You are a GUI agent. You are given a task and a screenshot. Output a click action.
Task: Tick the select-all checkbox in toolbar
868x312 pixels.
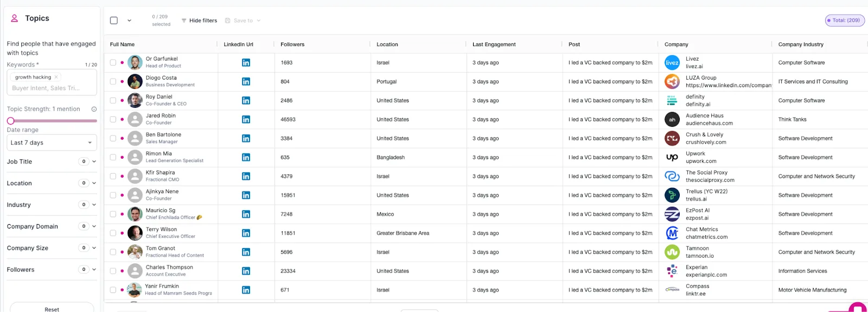pyautogui.click(x=114, y=21)
